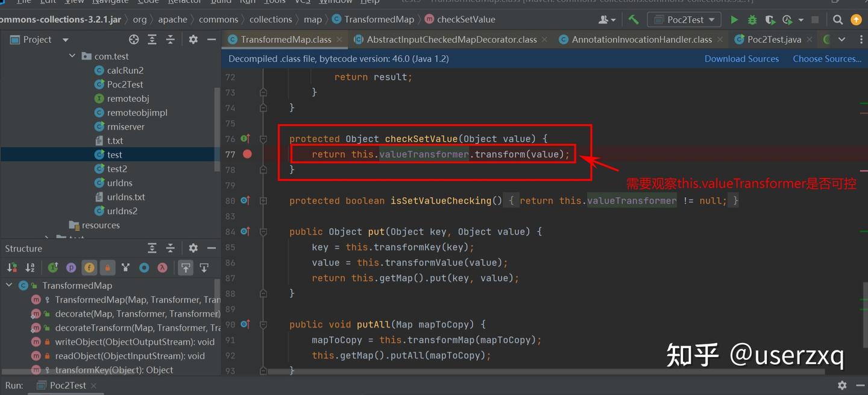Open the Navigate menu
The height and width of the screenshot is (395, 868).
(110, 2)
